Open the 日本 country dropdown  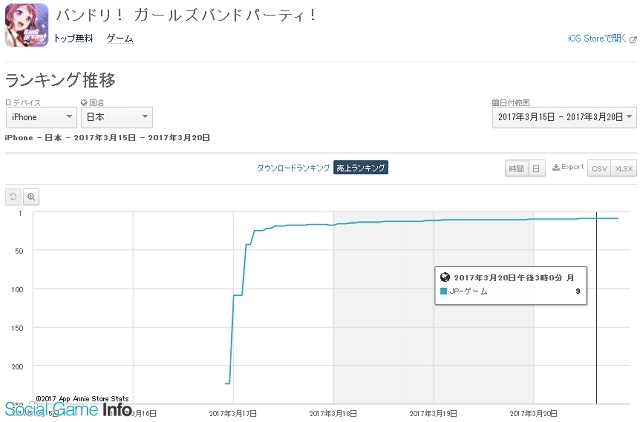tap(117, 117)
